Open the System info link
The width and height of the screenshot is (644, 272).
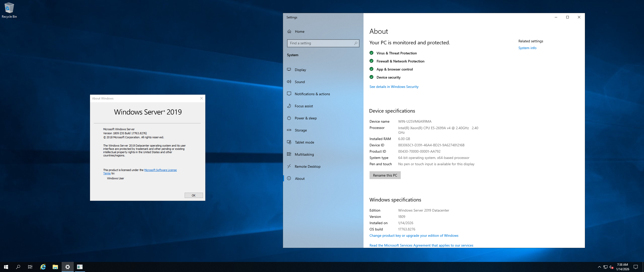point(527,48)
